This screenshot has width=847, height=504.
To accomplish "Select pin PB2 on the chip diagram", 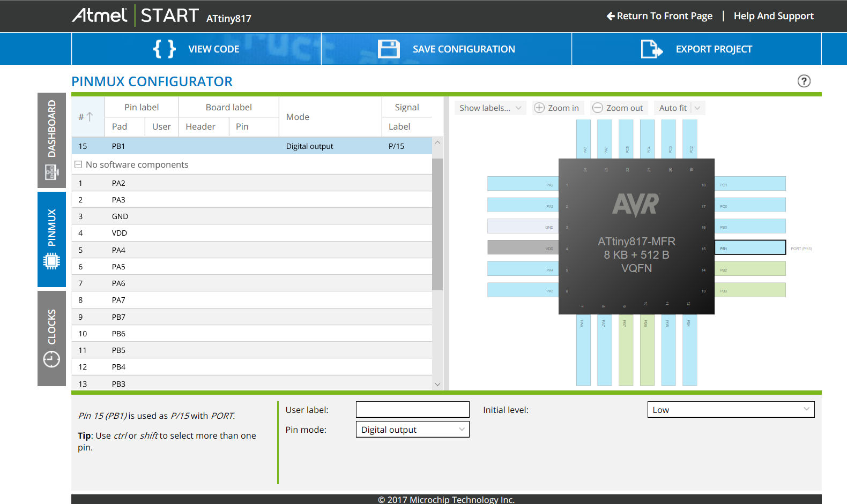I will pos(750,269).
